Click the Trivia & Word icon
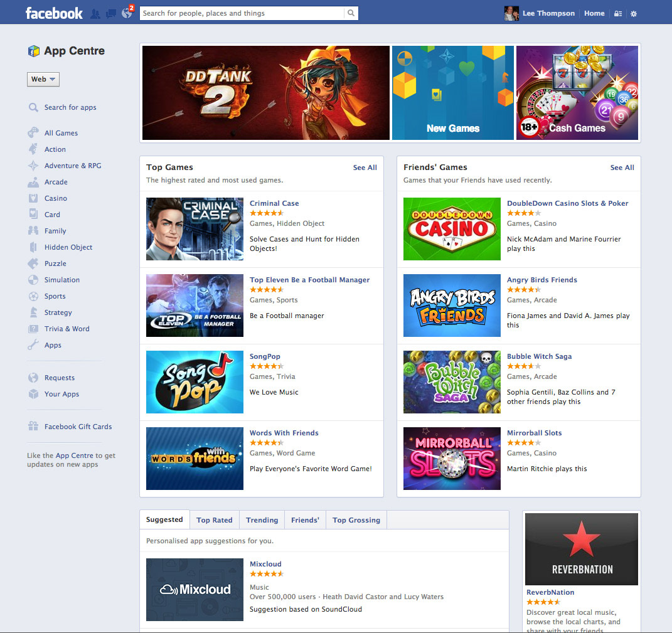This screenshot has height=633, width=672. (x=33, y=329)
